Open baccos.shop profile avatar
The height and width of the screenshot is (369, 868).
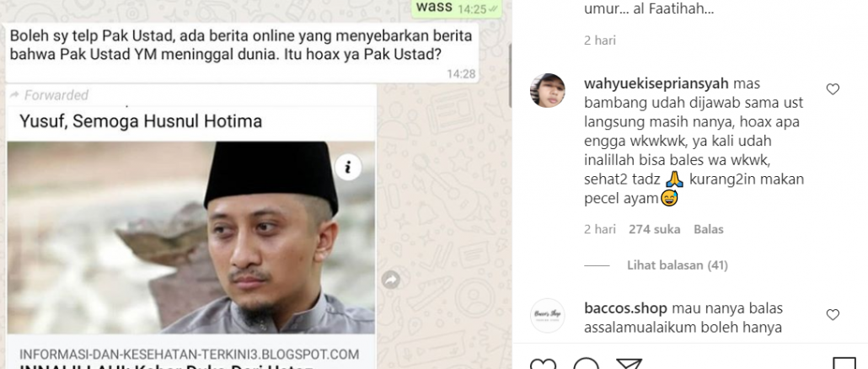(548, 316)
